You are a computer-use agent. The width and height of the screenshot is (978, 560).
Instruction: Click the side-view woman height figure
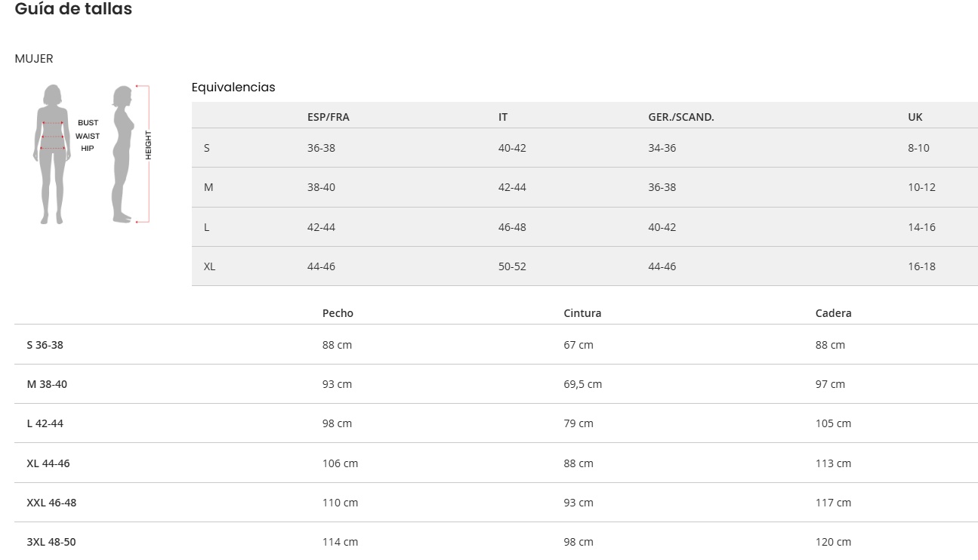coord(122,155)
